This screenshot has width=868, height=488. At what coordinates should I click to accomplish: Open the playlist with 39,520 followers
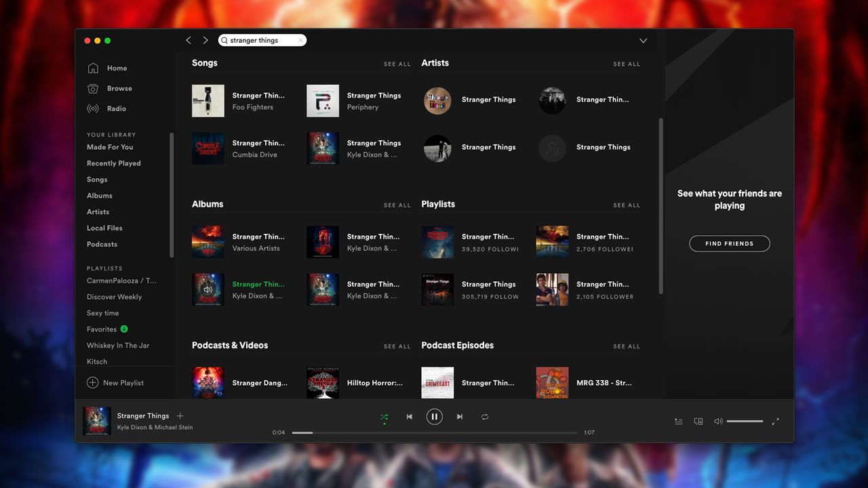point(437,242)
